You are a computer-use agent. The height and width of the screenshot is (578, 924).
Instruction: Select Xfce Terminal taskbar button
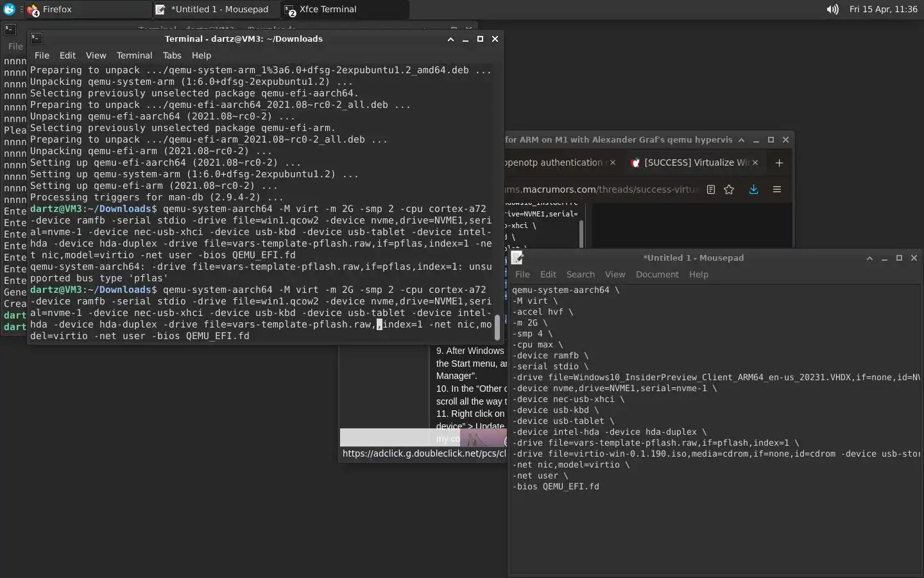pos(345,9)
